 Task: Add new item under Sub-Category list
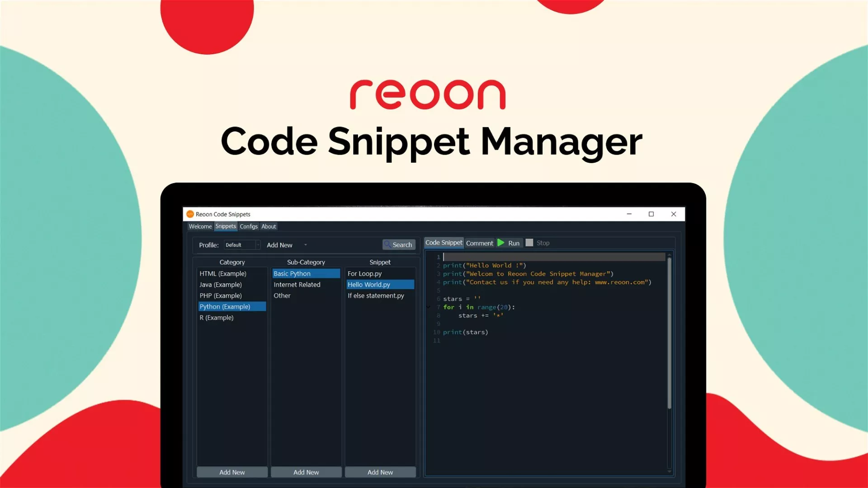coord(306,472)
